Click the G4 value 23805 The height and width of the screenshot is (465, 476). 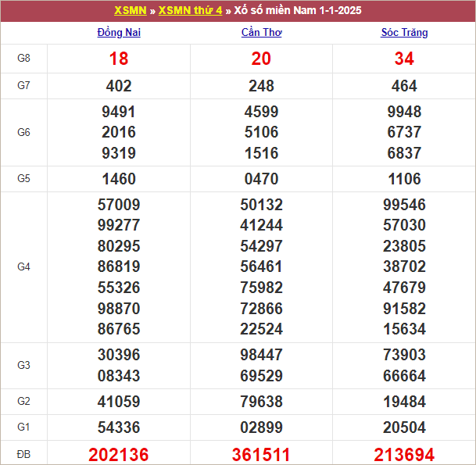pyautogui.click(x=404, y=246)
